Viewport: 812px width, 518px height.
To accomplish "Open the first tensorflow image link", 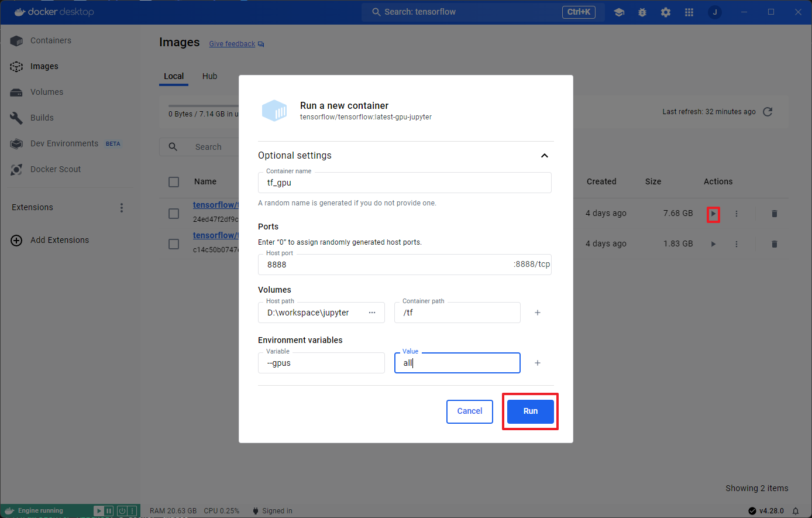I will click(x=216, y=205).
